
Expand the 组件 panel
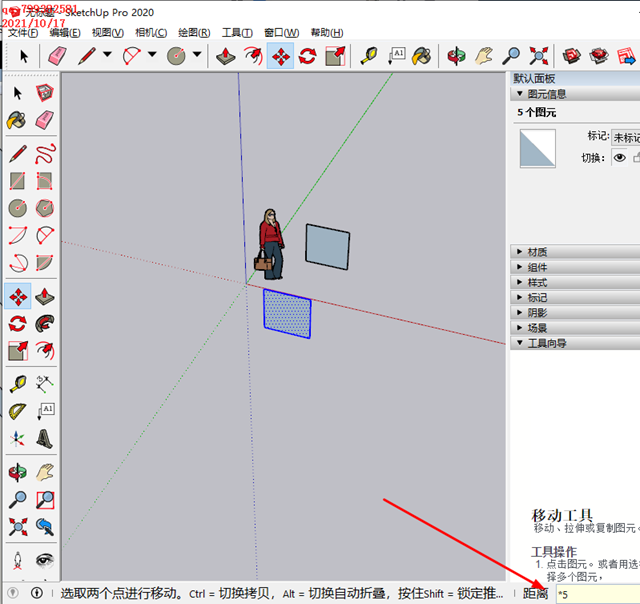point(575,267)
